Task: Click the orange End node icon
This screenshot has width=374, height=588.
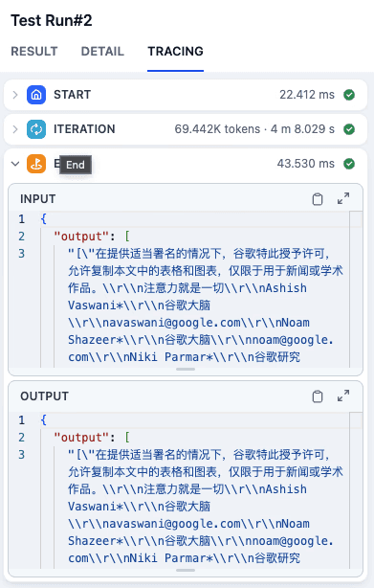Action: (x=36, y=164)
